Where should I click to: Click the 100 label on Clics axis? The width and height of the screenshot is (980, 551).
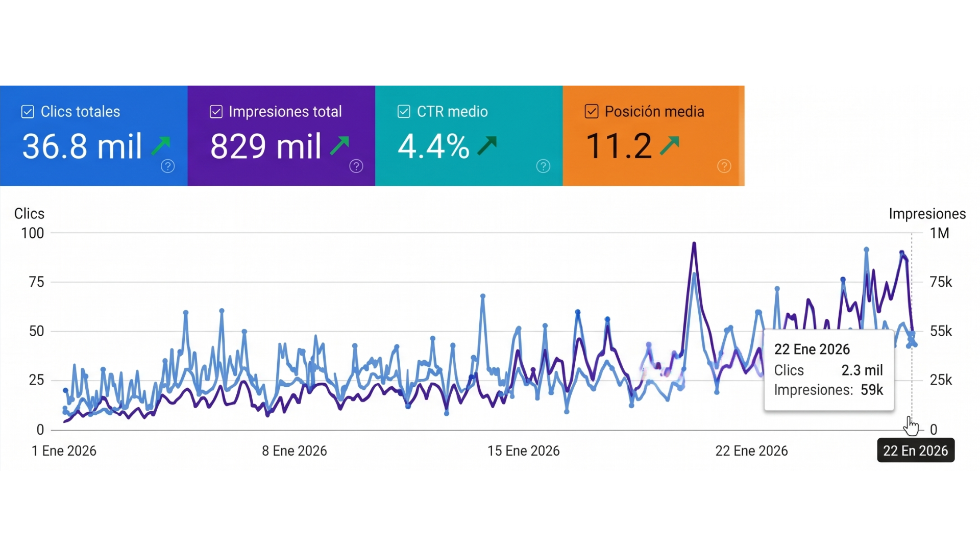click(x=32, y=234)
